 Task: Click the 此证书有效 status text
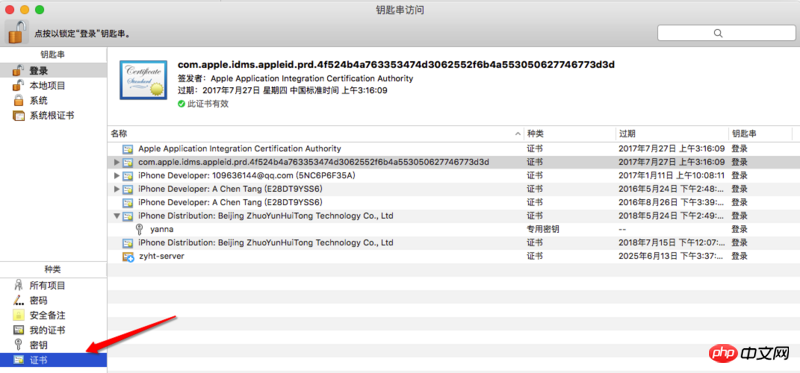click(208, 104)
